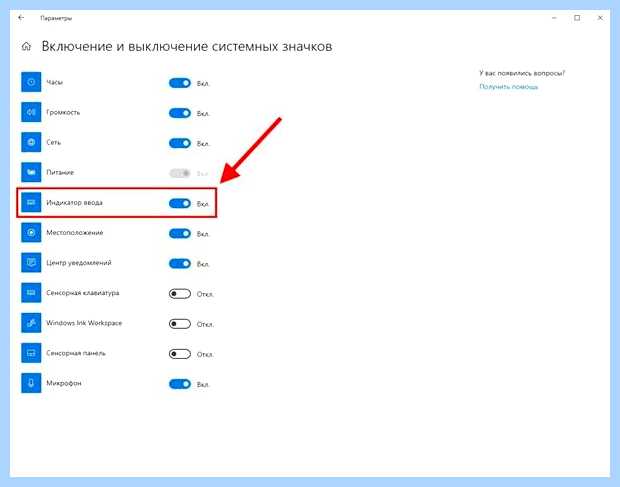Click the page heading Включение и выключение системных значков
Screen dimensions: 620x487
pyautogui.click(x=187, y=47)
